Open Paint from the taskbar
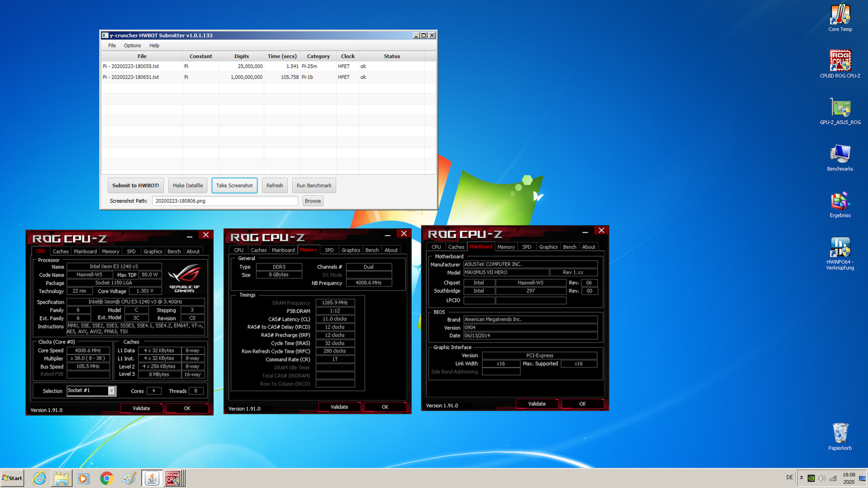The height and width of the screenshot is (488, 868). click(129, 478)
